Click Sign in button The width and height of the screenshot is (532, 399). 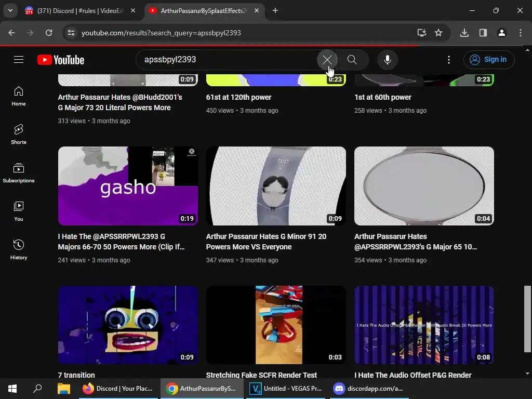[x=489, y=60]
